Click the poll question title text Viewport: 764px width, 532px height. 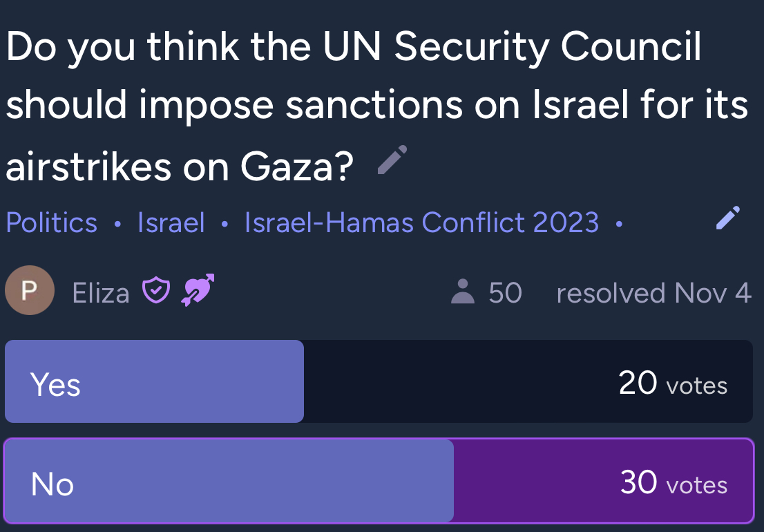tap(376, 106)
